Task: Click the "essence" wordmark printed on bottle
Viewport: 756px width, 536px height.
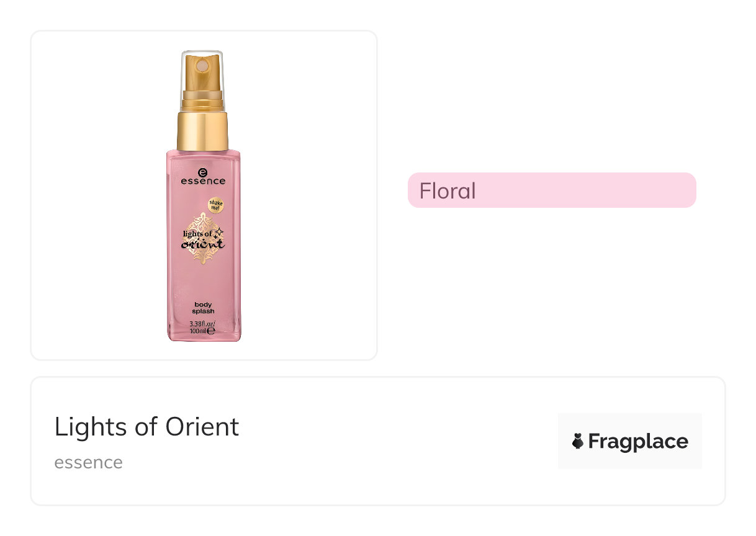Action: click(x=203, y=181)
